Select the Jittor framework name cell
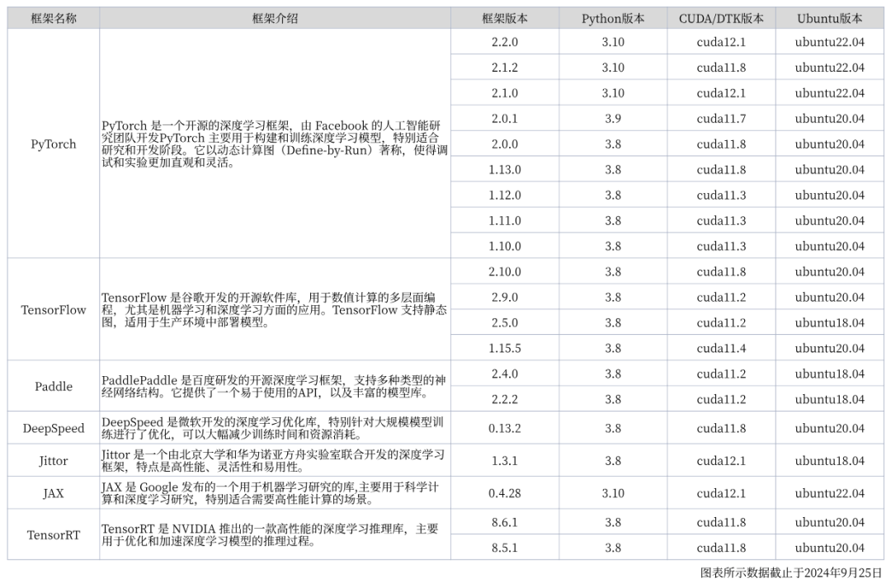Viewport: 891px width, 588px height. [54, 461]
